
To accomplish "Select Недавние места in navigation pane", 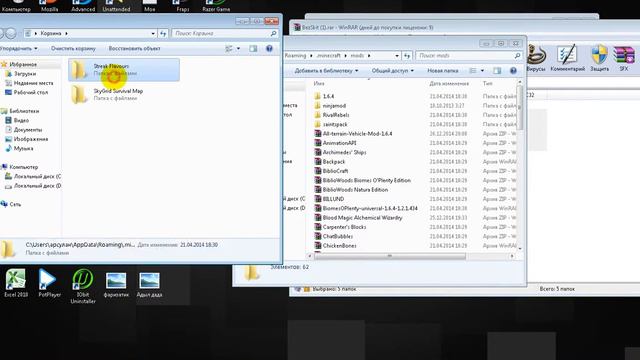I will tap(33, 83).
